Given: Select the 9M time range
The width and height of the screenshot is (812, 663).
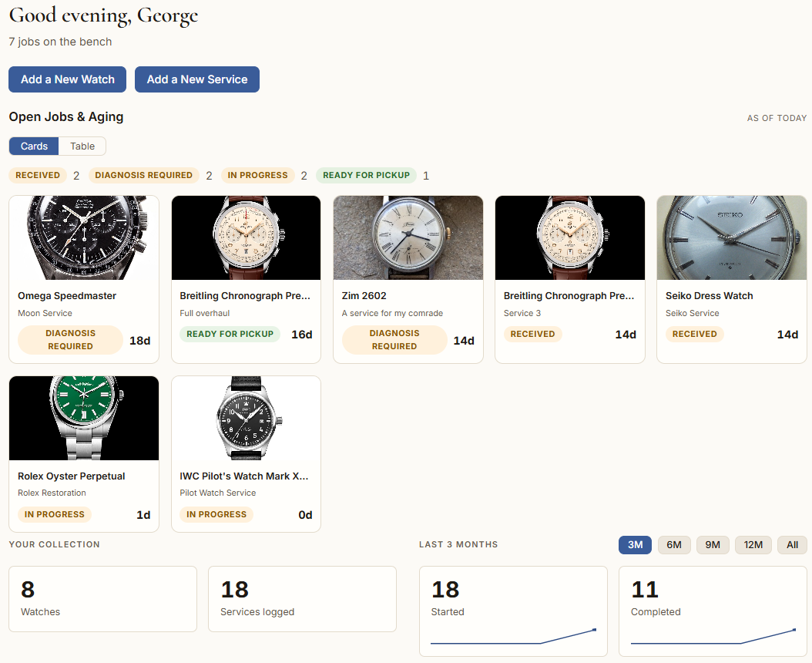Looking at the screenshot, I should coord(713,545).
